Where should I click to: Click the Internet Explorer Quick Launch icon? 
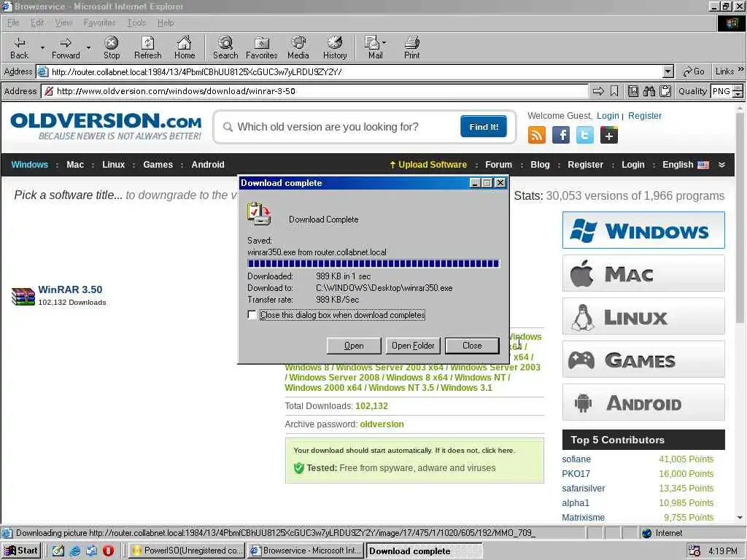pyautogui.click(x=75, y=551)
